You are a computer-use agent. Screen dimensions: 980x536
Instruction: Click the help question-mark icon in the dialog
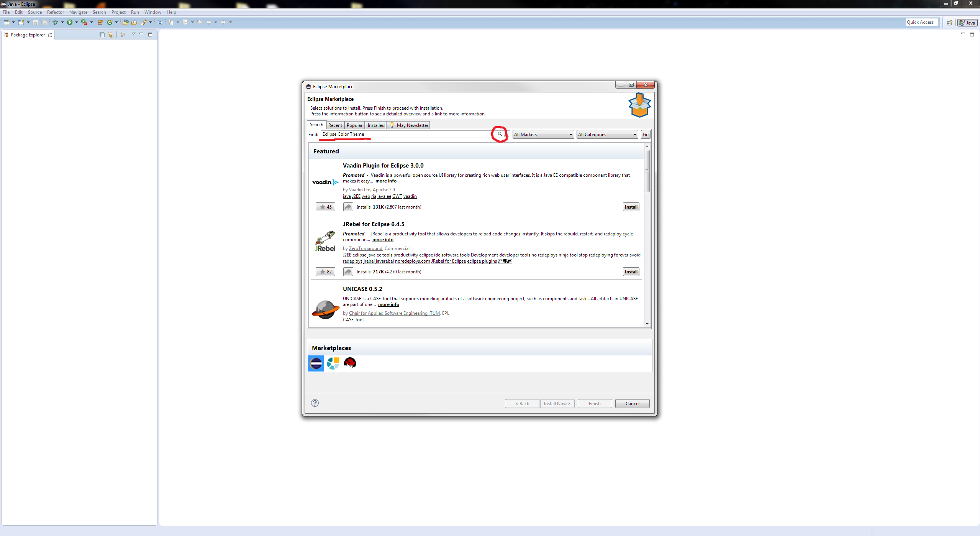click(315, 403)
